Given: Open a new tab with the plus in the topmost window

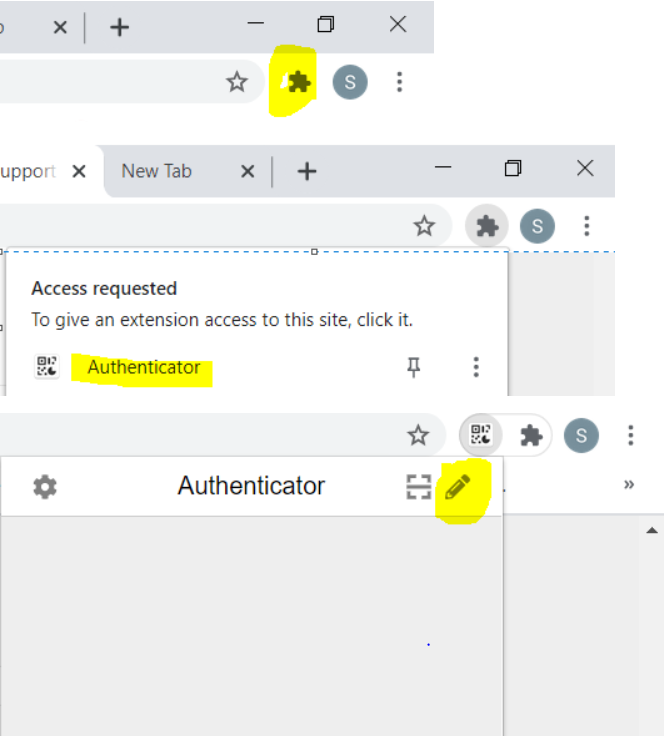Looking at the screenshot, I should pyautogui.click(x=120, y=27).
